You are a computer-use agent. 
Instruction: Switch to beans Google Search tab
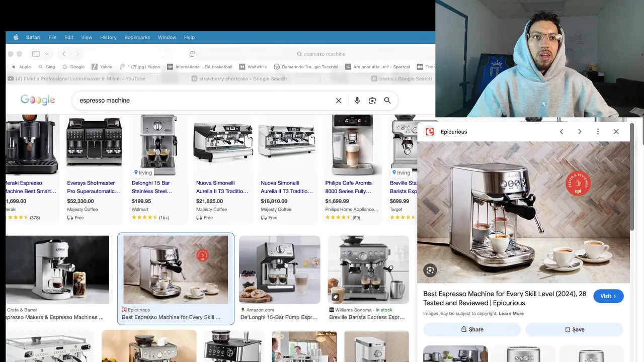[x=401, y=78]
